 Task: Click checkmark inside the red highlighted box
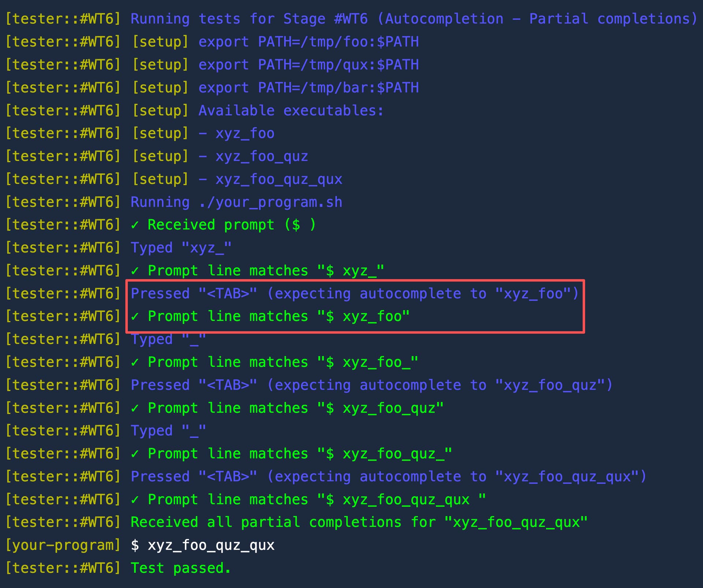[135, 316]
